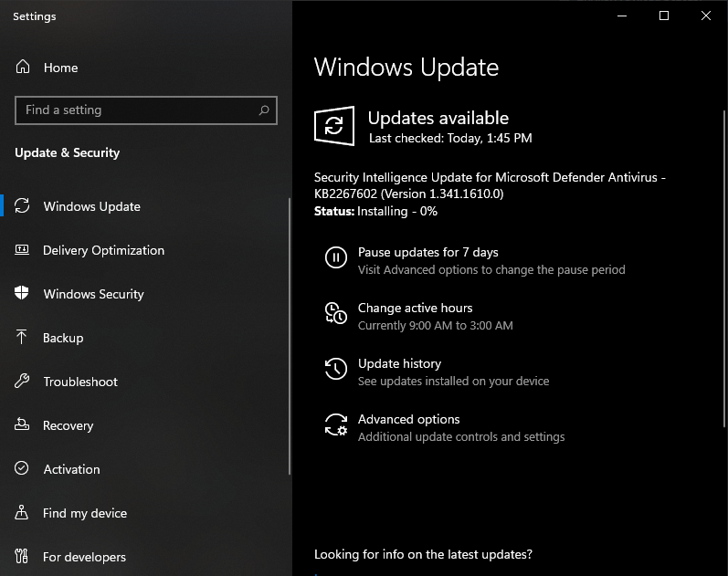Open the Troubleshoot section
728x576 pixels.
pyautogui.click(x=80, y=382)
